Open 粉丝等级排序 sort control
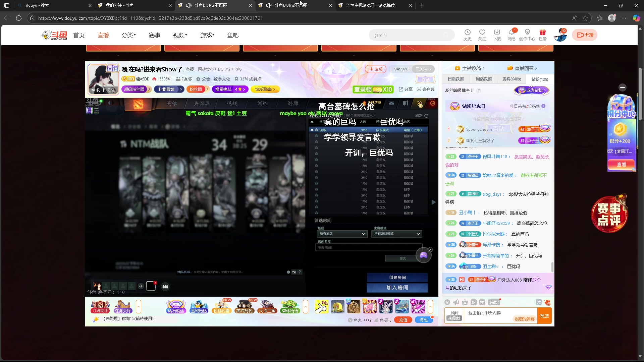644x362 pixels. coord(460,90)
